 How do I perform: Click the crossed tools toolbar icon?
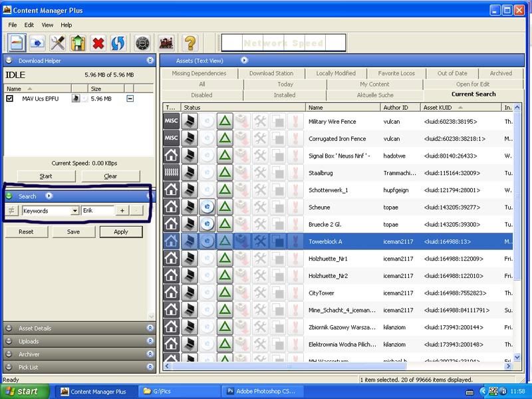pyautogui.click(x=58, y=43)
